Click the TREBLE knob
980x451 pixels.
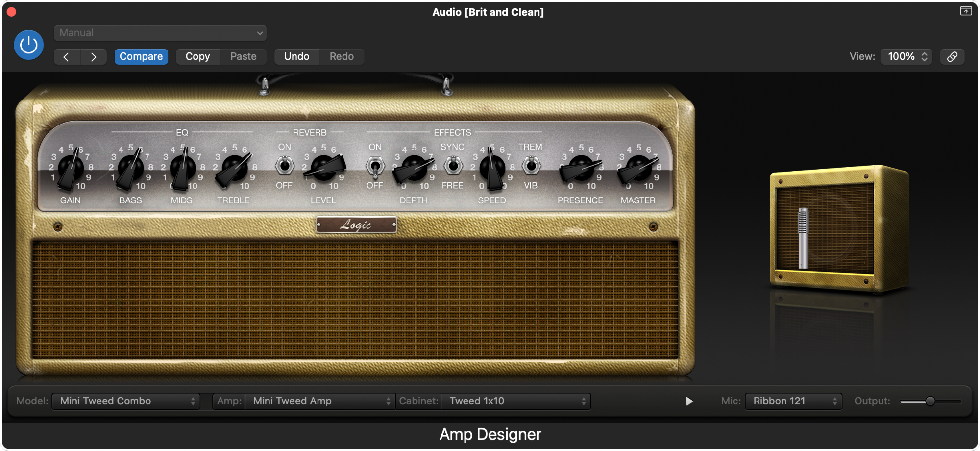click(234, 169)
